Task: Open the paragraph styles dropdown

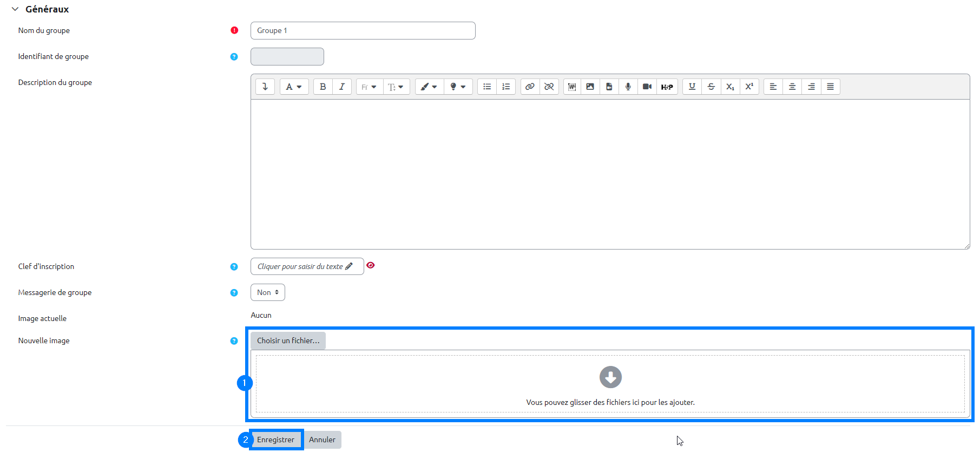Action: 294,87
